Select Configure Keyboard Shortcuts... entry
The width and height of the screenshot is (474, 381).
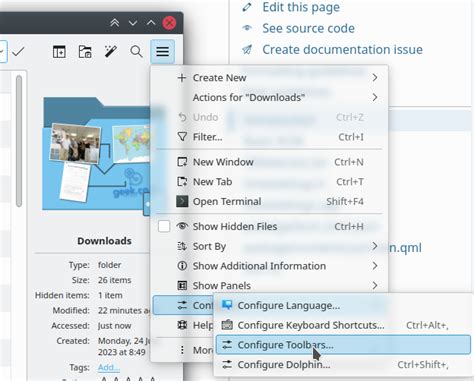click(343, 325)
